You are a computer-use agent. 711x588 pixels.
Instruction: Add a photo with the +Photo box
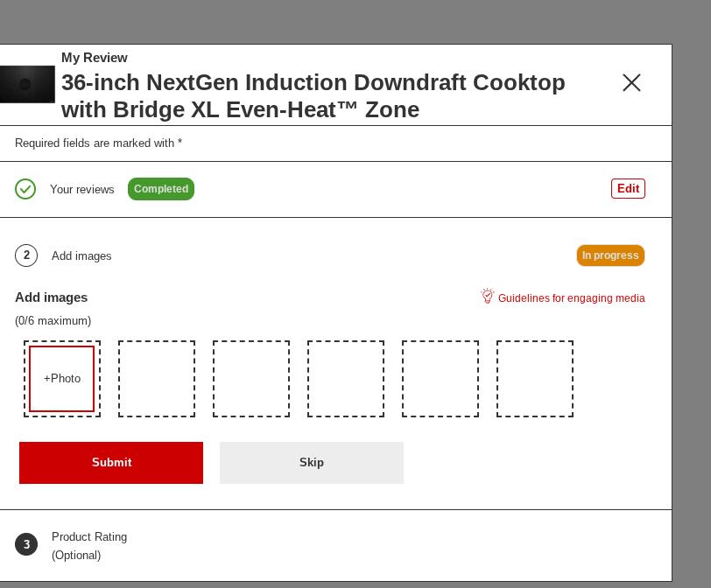(x=62, y=379)
